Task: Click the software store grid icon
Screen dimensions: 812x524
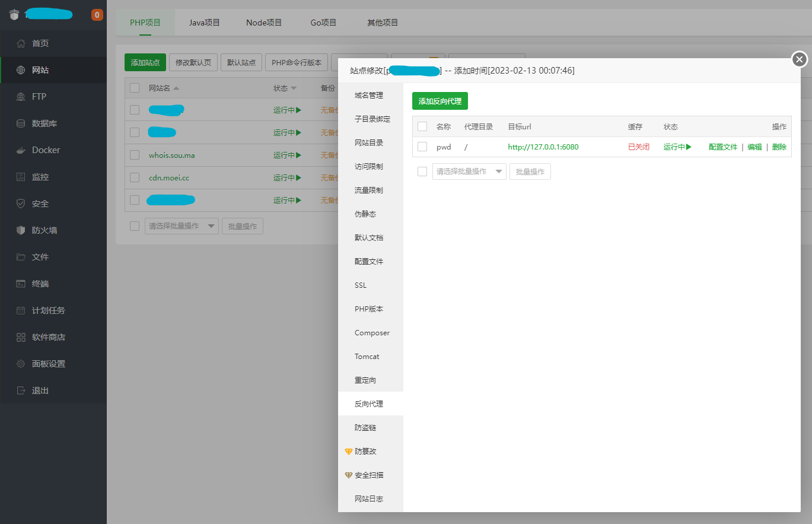Action: coord(21,337)
